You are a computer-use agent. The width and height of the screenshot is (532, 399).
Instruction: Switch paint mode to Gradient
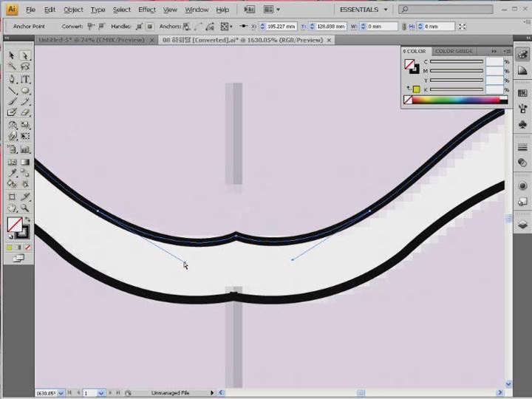[18, 248]
